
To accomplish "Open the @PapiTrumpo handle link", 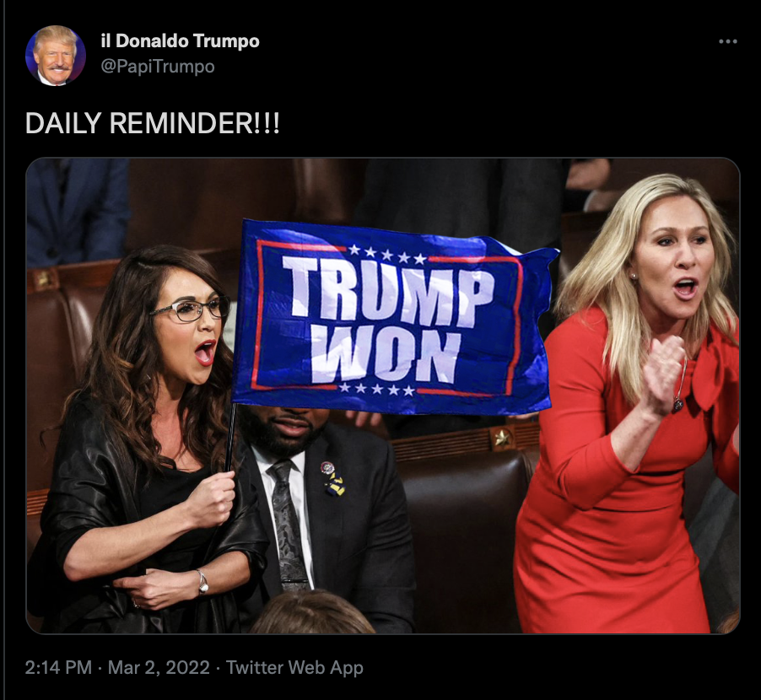I will 158,67.
